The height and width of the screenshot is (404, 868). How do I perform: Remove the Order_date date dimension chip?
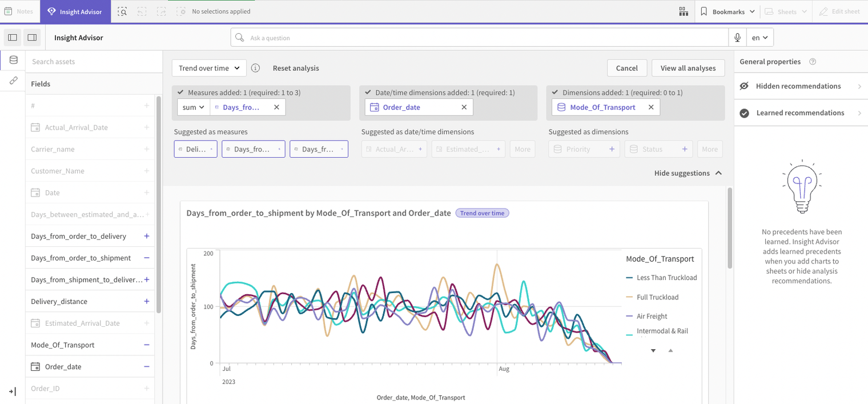464,107
